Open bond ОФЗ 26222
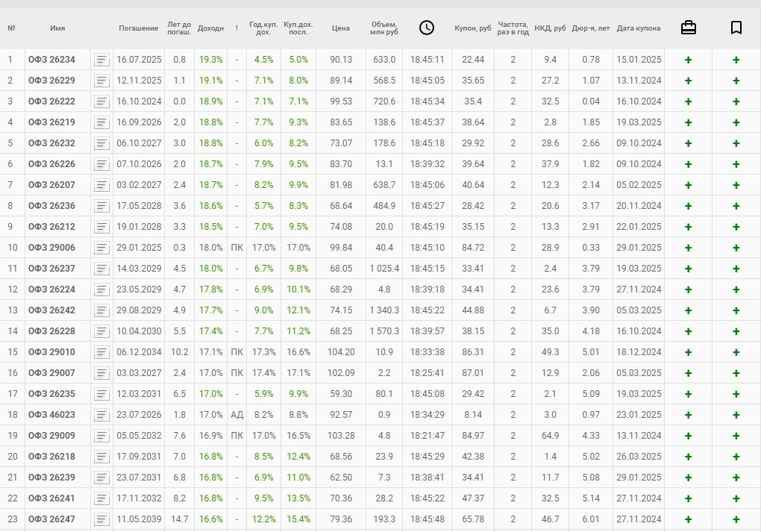 tap(51, 101)
